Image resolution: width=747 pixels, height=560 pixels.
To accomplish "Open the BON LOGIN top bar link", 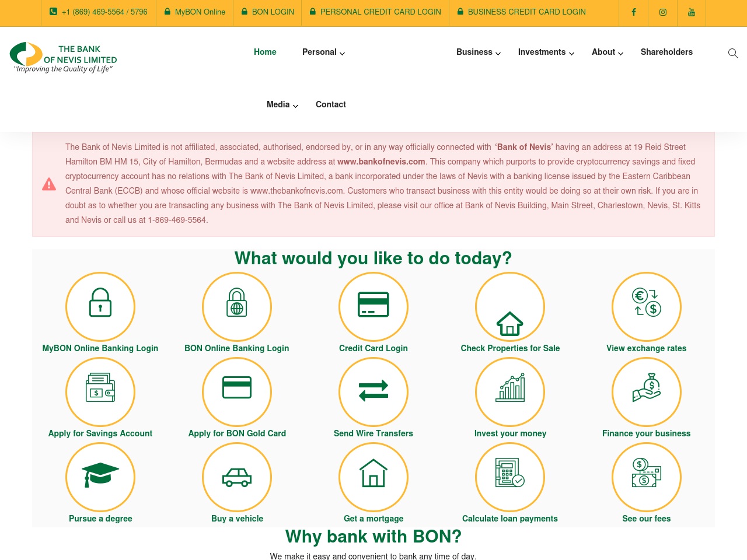I will [268, 12].
